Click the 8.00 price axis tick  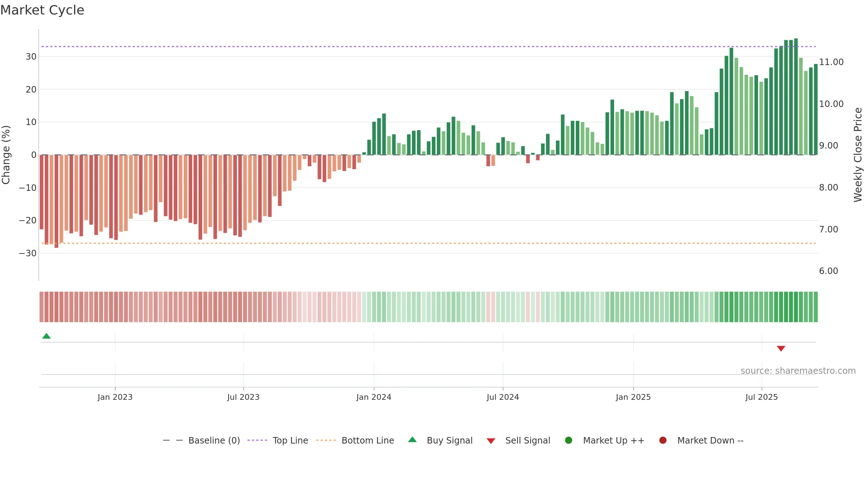click(829, 188)
